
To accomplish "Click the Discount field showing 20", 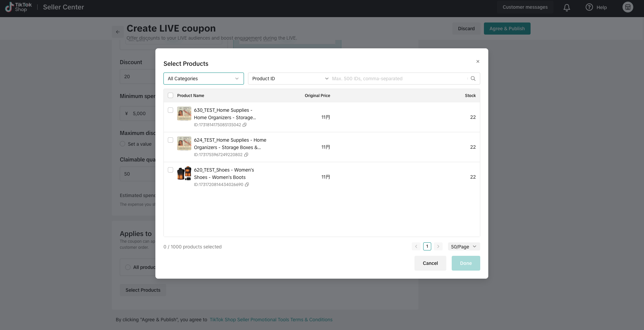I will [138, 77].
